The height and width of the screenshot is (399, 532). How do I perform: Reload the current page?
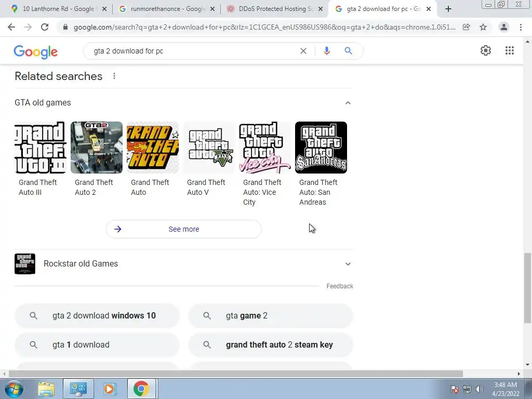[45, 27]
